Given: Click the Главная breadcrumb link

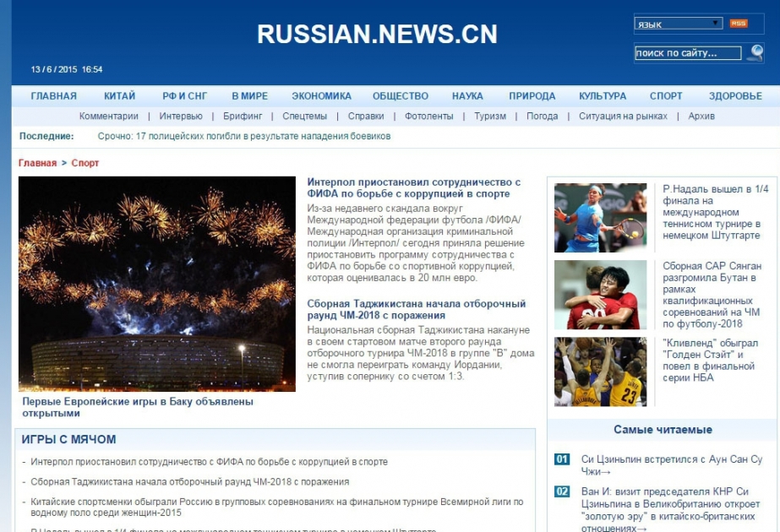Looking at the screenshot, I should (37, 163).
